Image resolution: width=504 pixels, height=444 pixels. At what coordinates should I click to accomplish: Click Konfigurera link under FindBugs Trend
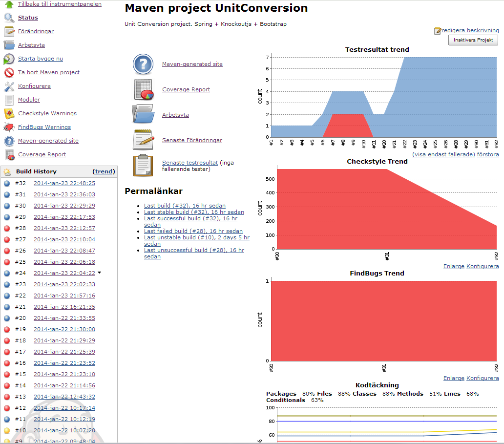[x=483, y=378]
